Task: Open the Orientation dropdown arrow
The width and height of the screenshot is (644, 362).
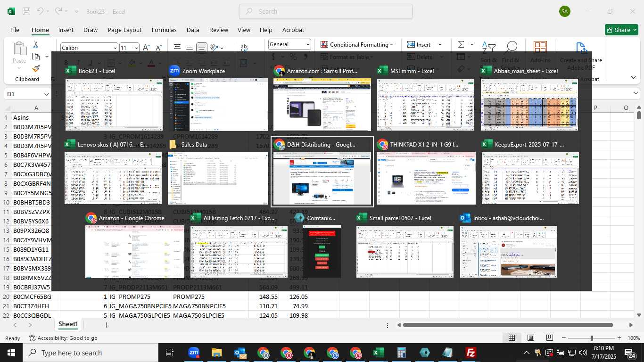Action: click(x=222, y=48)
